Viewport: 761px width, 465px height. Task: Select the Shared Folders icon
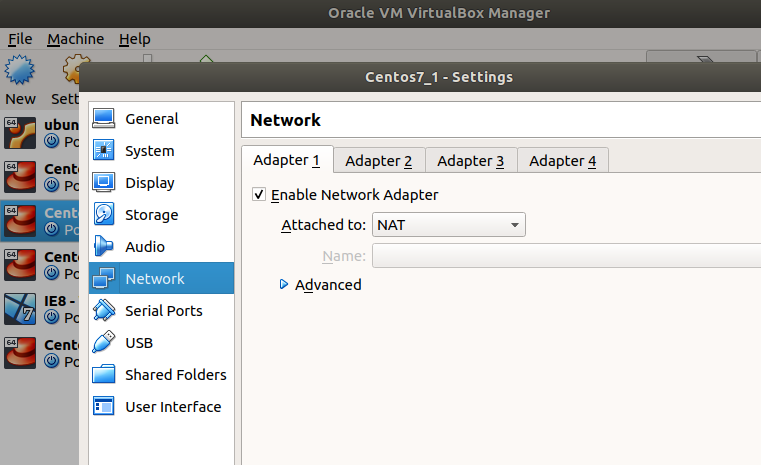(x=104, y=375)
